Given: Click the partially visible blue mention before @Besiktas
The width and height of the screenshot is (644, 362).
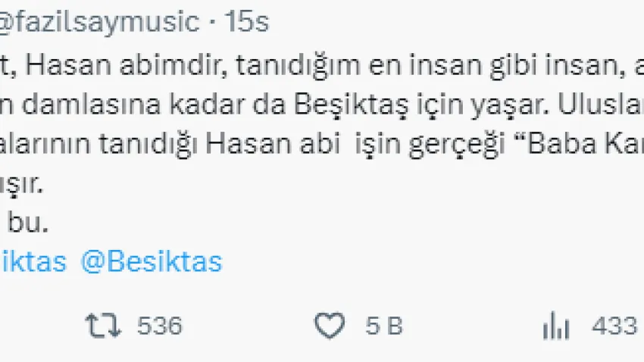Looking at the screenshot, I should 33,261.
